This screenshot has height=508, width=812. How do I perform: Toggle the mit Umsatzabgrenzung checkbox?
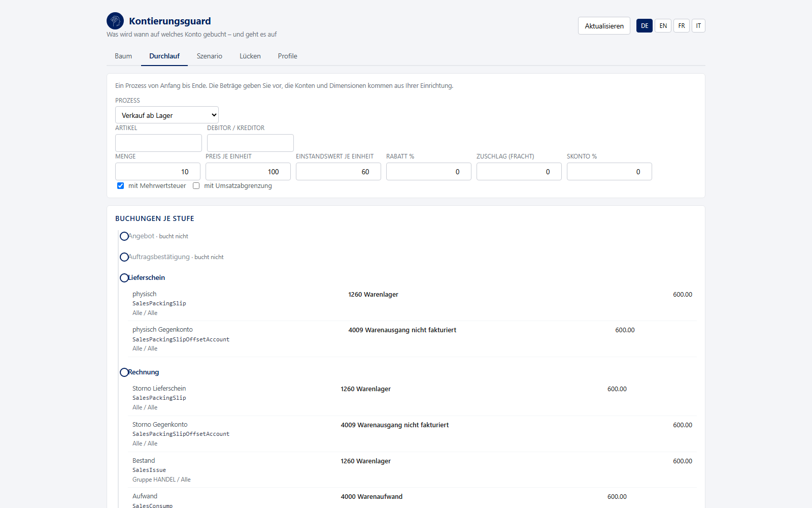(x=196, y=186)
